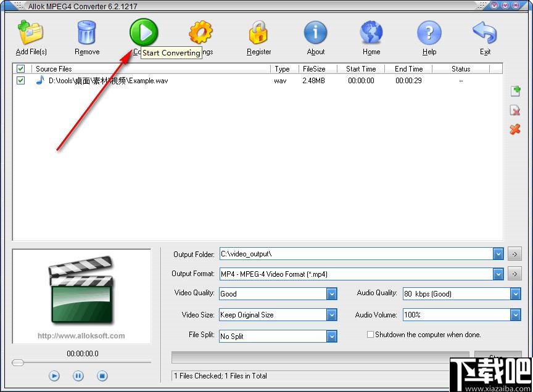The height and width of the screenshot is (392, 533).
Task: Click the 00:00:00.0 preview time display
Action: tap(83, 354)
